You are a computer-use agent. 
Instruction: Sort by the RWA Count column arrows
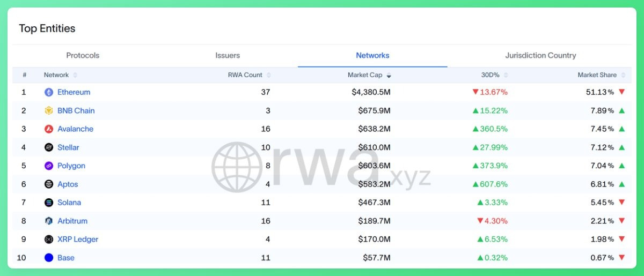[269, 75]
